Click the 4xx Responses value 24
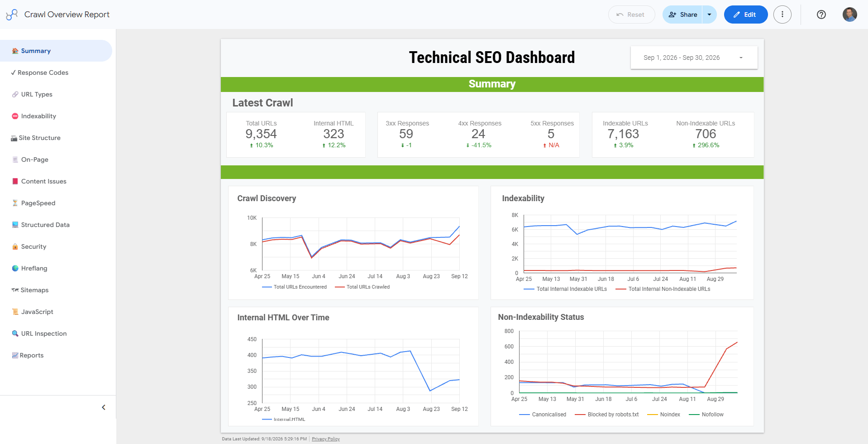Viewport: 868px width, 444px height. (478, 134)
